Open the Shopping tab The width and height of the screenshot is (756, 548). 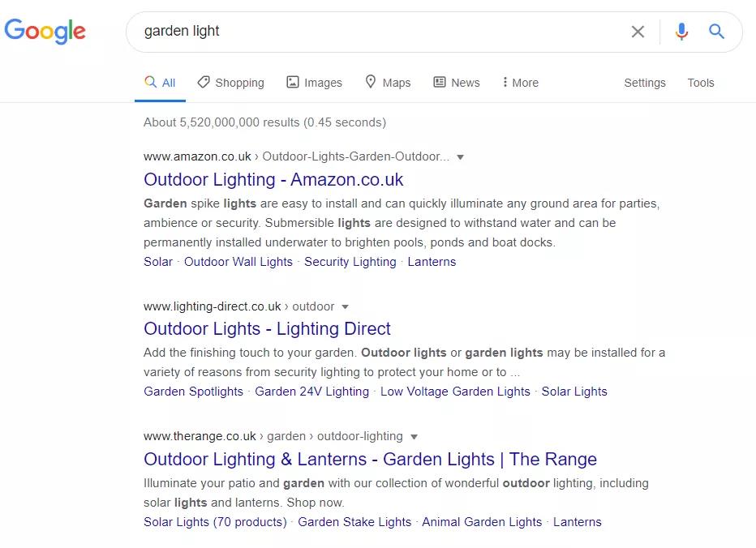click(x=231, y=83)
